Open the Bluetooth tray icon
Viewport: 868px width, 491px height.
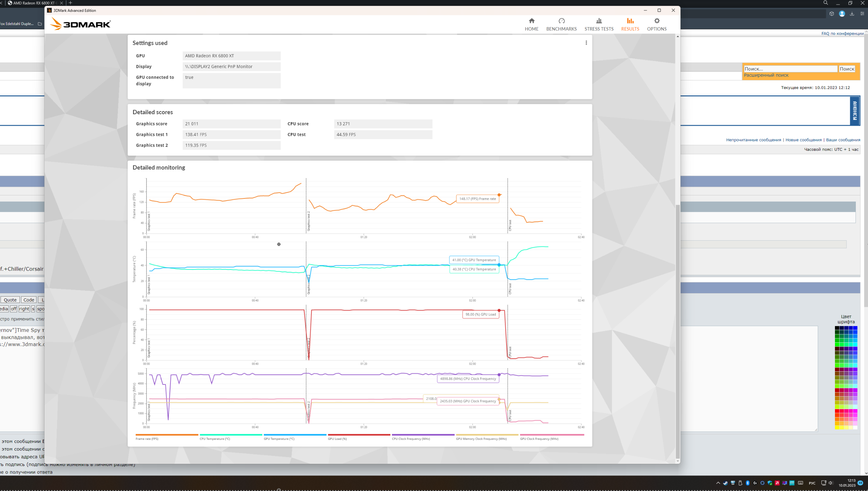[748, 483]
